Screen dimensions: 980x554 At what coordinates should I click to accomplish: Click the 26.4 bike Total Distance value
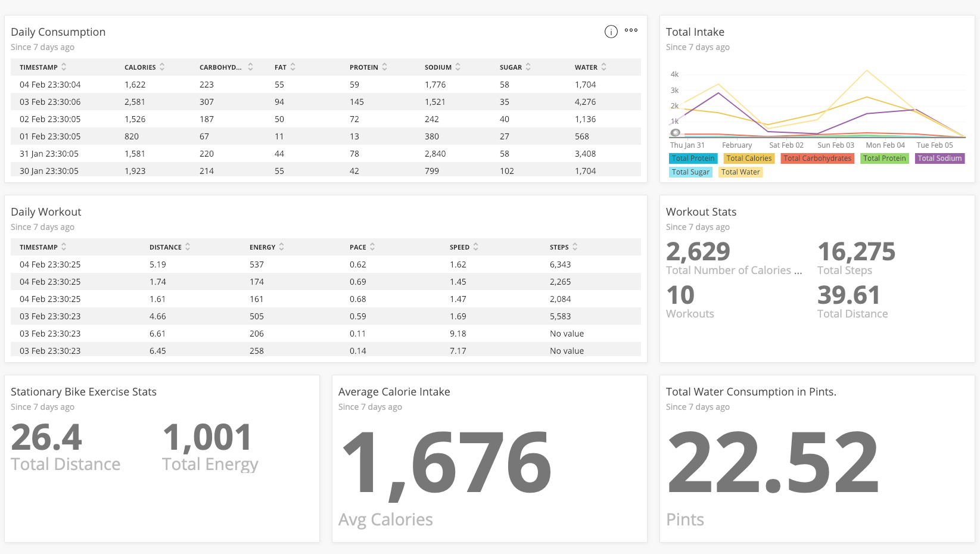(46, 438)
